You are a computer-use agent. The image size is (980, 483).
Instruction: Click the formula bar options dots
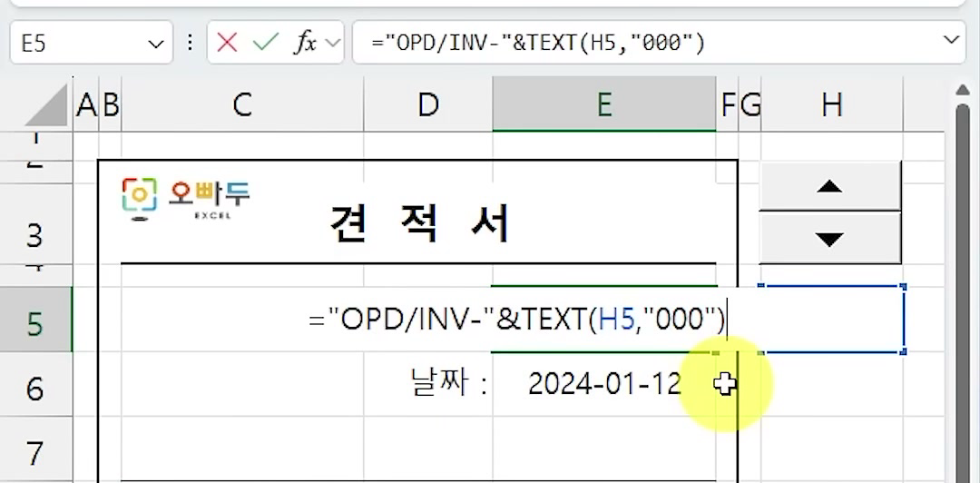pos(190,43)
